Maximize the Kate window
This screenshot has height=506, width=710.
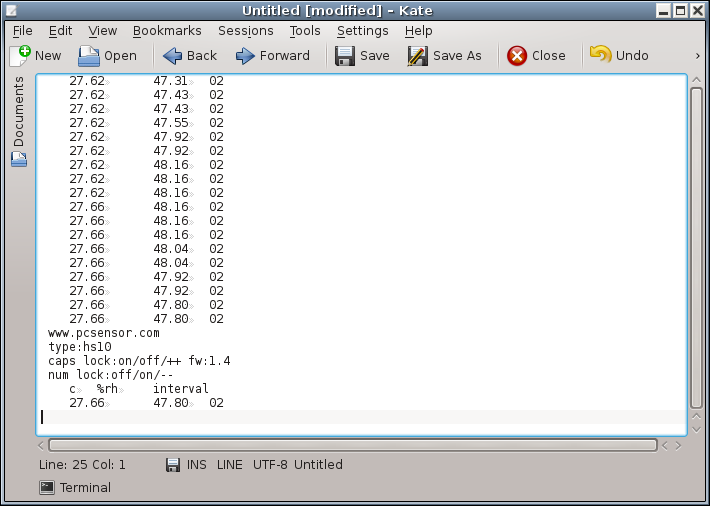[x=681, y=10]
